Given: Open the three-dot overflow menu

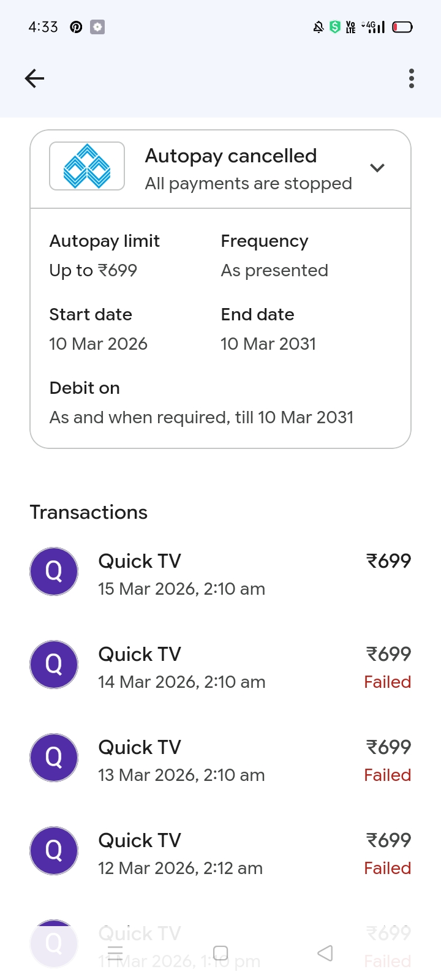Looking at the screenshot, I should coord(411,78).
